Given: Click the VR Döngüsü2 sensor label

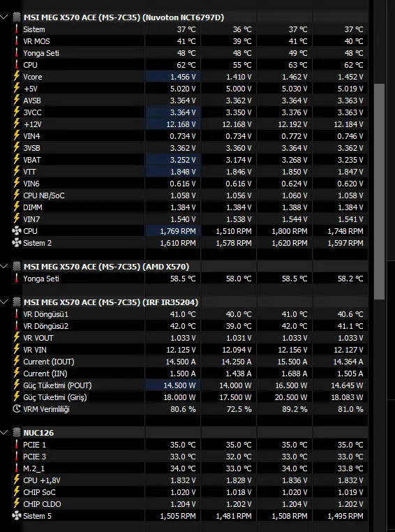Looking at the screenshot, I should 46,326.
